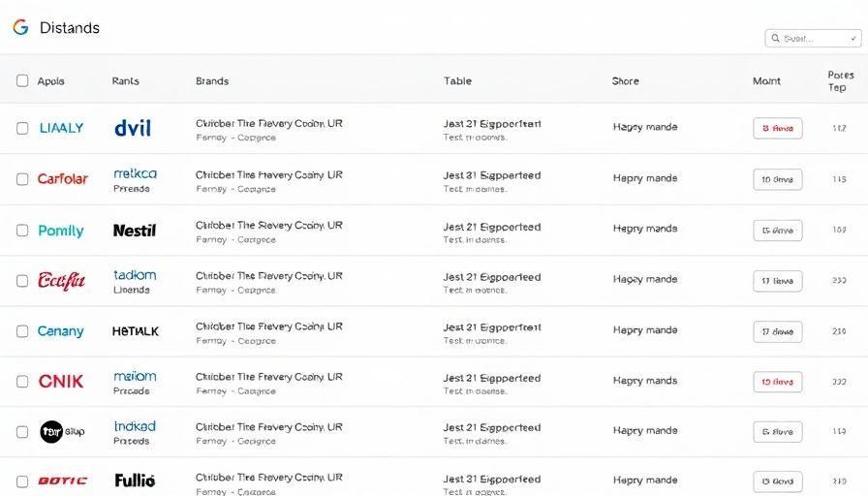Click the Carfolar red logo
Screen dimensions: 868x496
62,179
